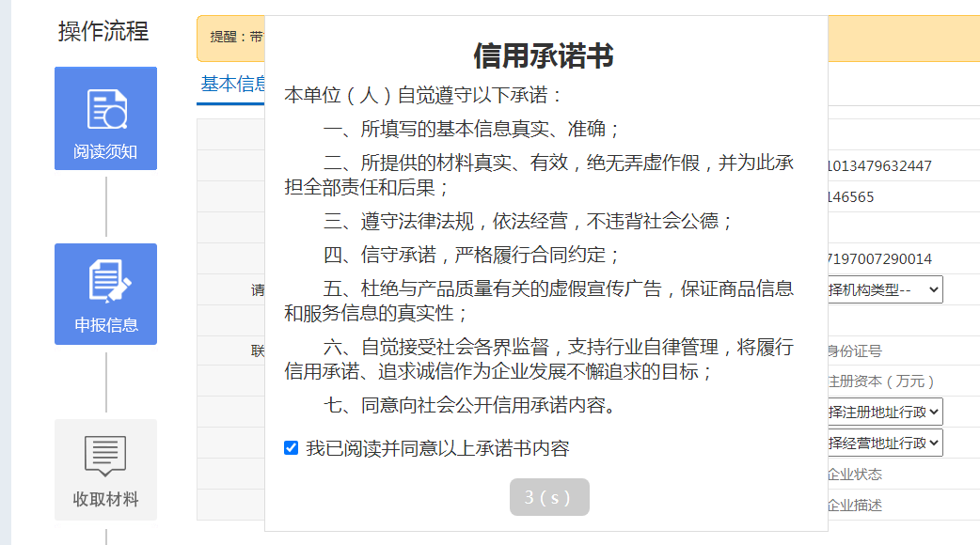Uncheck the 我已阅读并同意 agreement checkbox
980x545 pixels.
point(292,448)
